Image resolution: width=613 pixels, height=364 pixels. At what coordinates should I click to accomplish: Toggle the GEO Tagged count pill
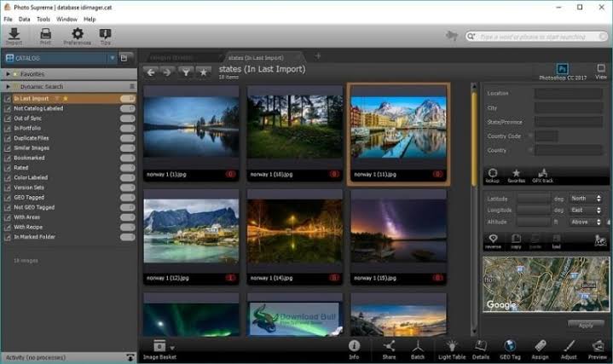click(127, 198)
